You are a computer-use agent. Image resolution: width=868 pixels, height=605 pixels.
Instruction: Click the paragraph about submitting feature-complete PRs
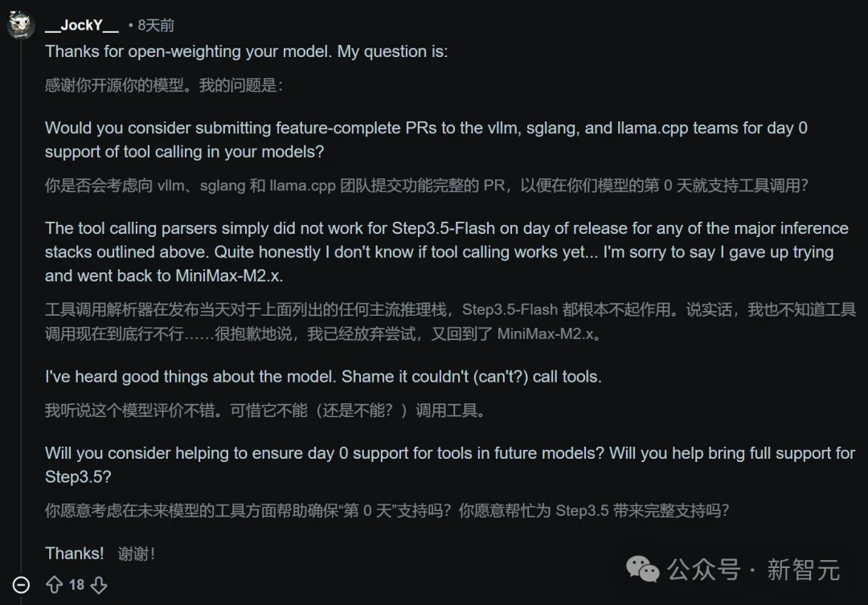426,140
